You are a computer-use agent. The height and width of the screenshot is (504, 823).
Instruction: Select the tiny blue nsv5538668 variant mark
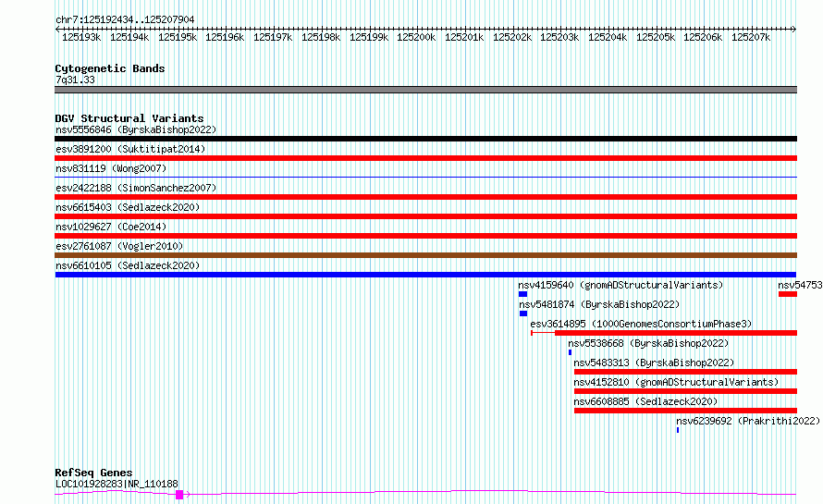tap(570, 352)
